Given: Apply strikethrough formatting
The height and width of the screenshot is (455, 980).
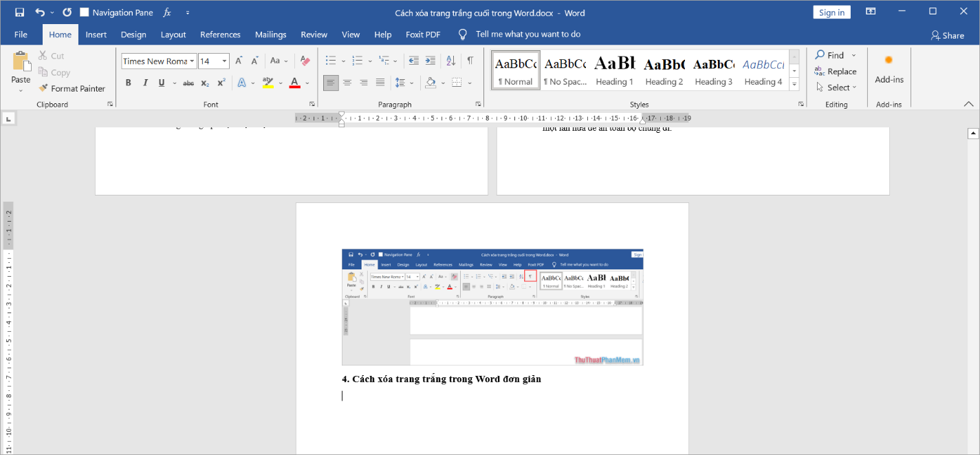Looking at the screenshot, I should 188,83.
